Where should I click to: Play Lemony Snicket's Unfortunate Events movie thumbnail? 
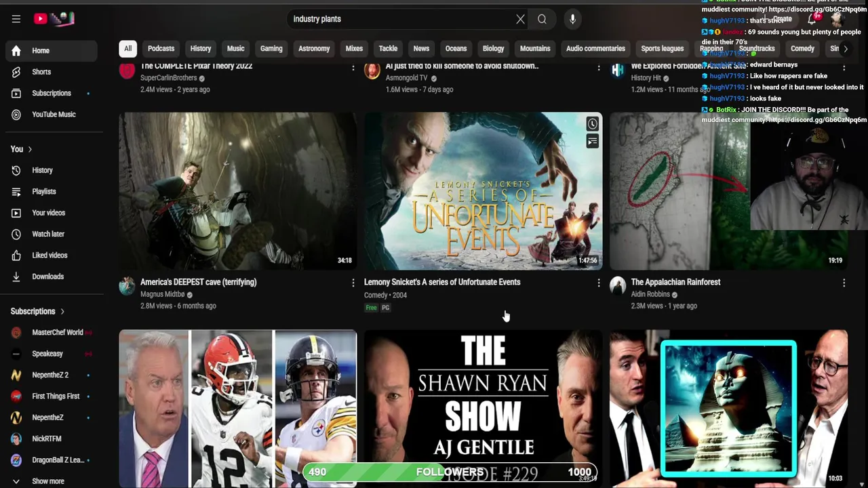click(x=483, y=190)
